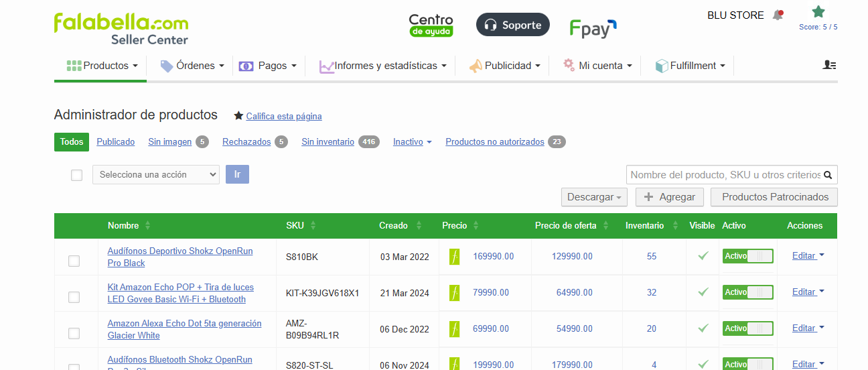Click the 169990.00 price value
The image size is (868, 370).
(494, 256)
